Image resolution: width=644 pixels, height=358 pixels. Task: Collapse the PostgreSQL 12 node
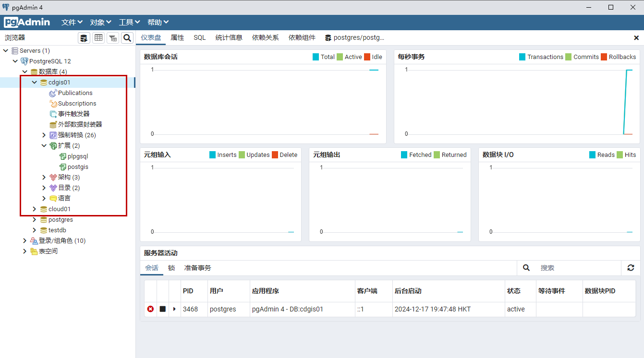pyautogui.click(x=15, y=61)
